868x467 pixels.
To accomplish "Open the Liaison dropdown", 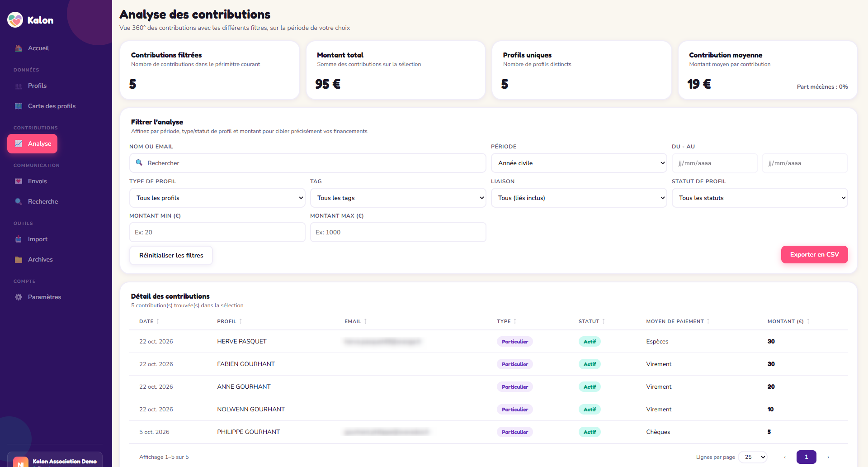I will point(579,198).
